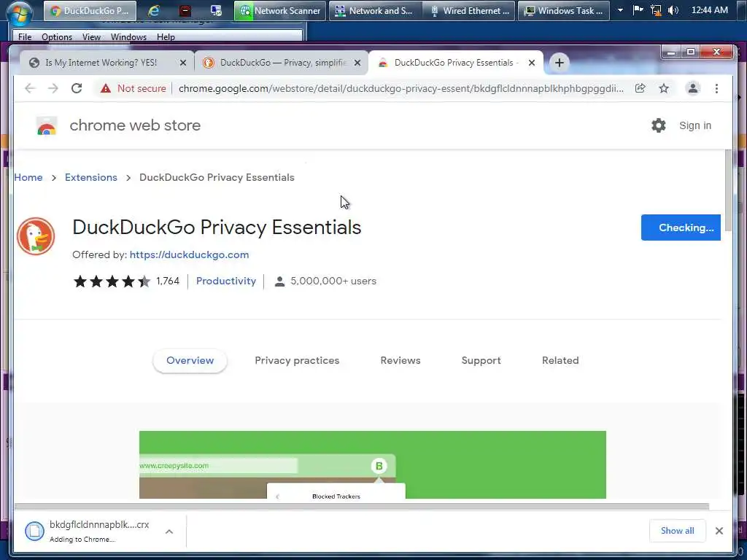747x560 pixels.
Task: Go to Home breadcrumb link
Action: (x=28, y=178)
